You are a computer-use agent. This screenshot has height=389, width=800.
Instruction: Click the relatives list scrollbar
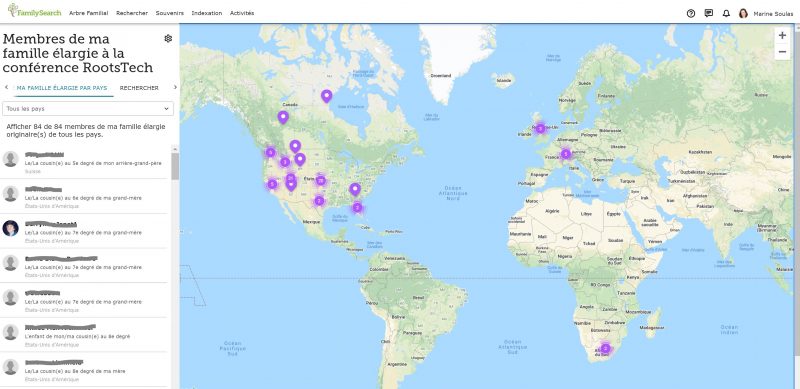click(175, 166)
